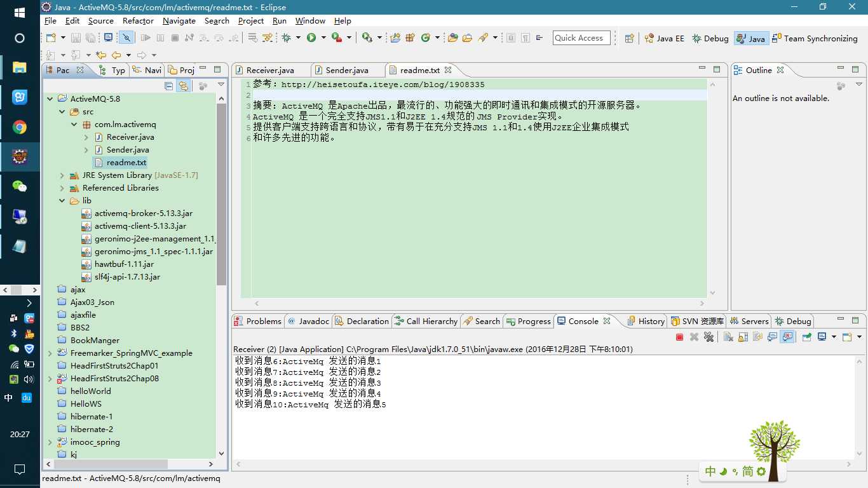
Task: Open the Package Explorer view menu arrow
Action: pos(221,85)
